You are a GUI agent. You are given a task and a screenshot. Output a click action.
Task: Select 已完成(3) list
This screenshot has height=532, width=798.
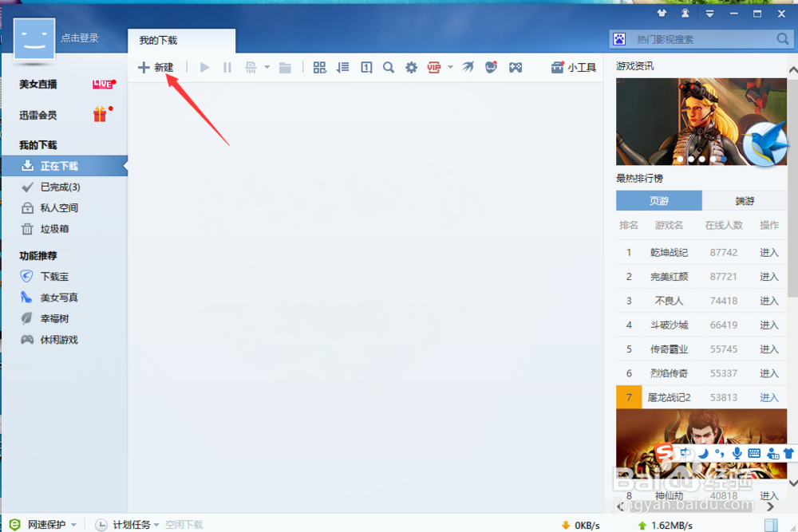coord(60,187)
